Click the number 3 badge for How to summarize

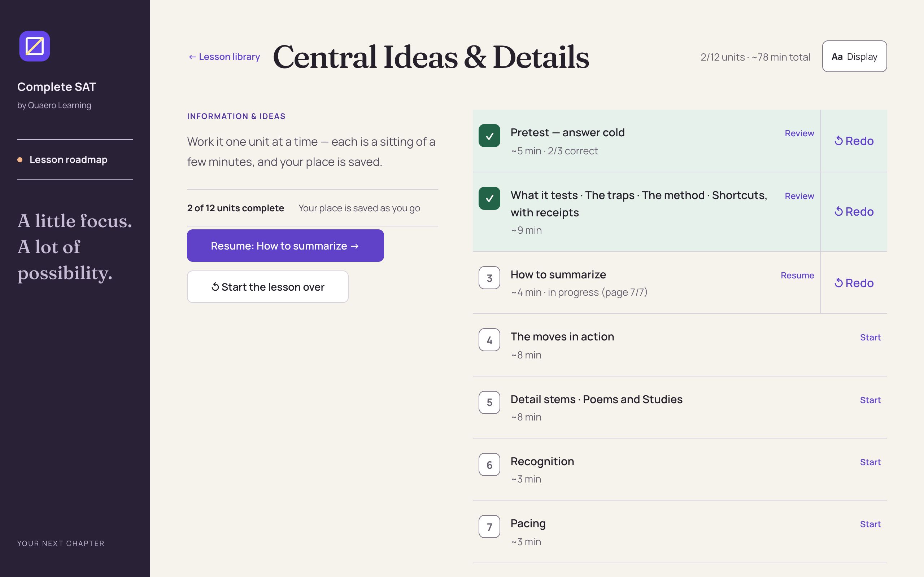coord(489,278)
